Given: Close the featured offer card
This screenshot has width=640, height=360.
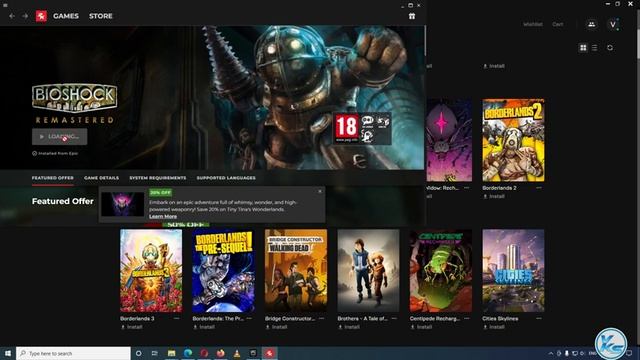Looking at the screenshot, I should click(320, 191).
